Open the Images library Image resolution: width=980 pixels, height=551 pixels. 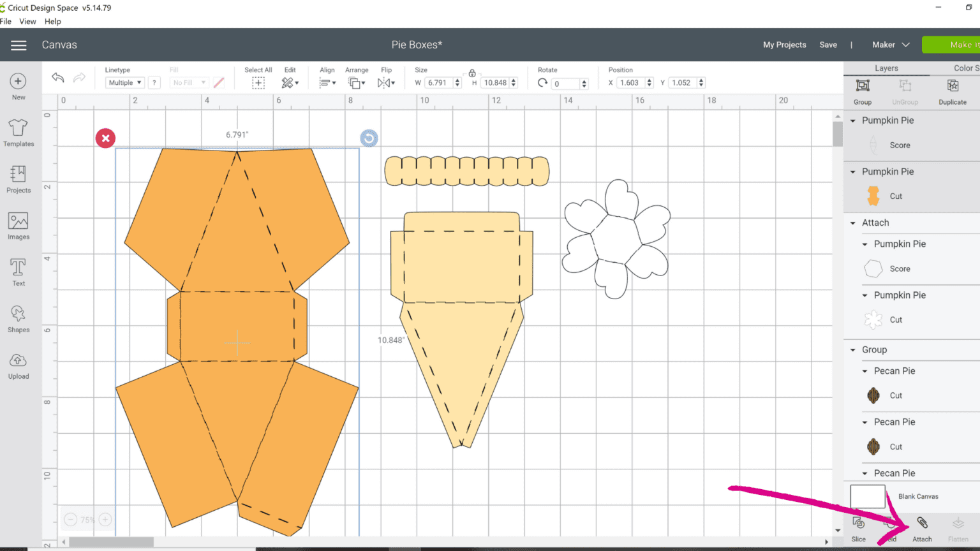(x=19, y=226)
